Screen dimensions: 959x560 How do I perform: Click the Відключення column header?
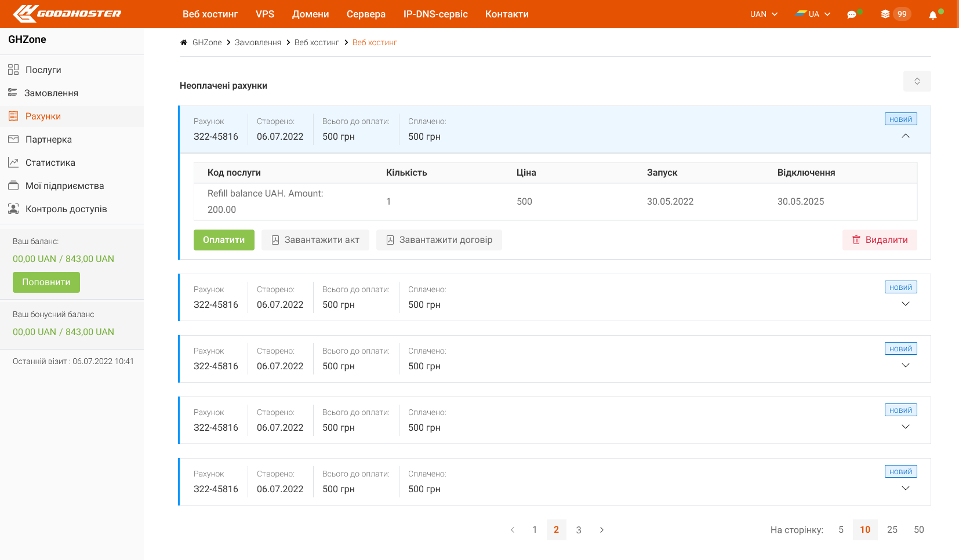pyautogui.click(x=806, y=173)
